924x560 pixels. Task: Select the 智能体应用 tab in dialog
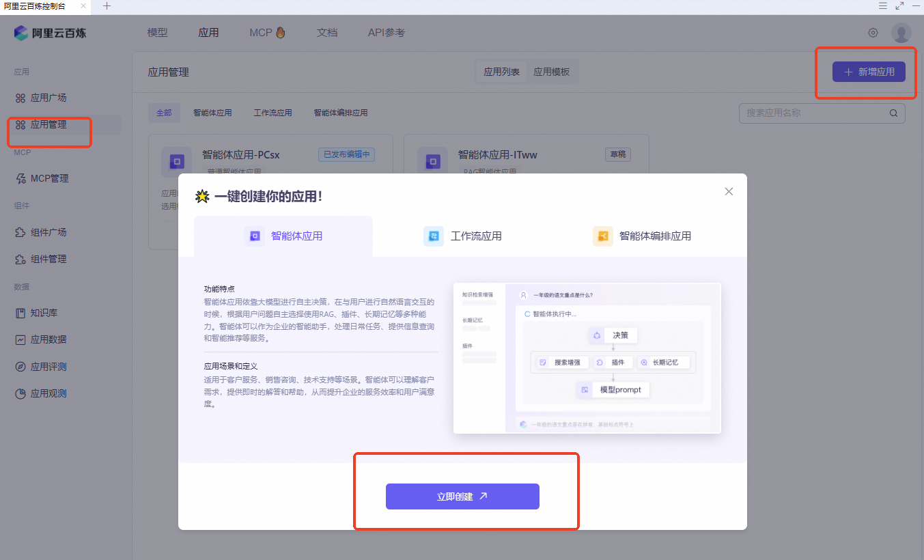coord(283,236)
